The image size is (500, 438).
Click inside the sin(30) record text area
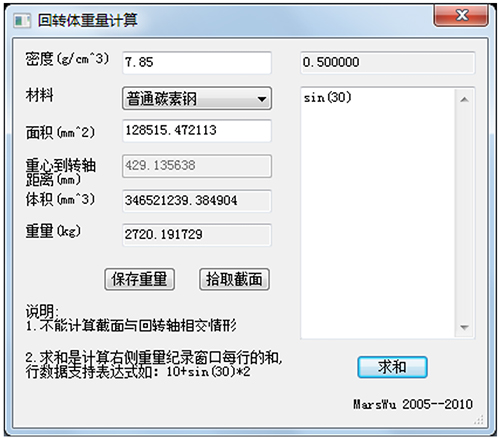pyautogui.click(x=378, y=213)
